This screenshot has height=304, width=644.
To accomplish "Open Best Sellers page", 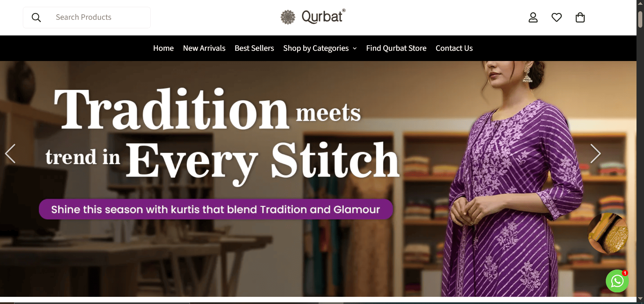I will click(254, 48).
